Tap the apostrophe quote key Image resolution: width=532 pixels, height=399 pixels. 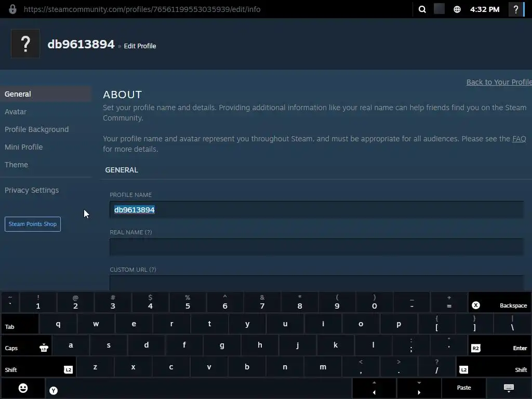click(x=448, y=345)
